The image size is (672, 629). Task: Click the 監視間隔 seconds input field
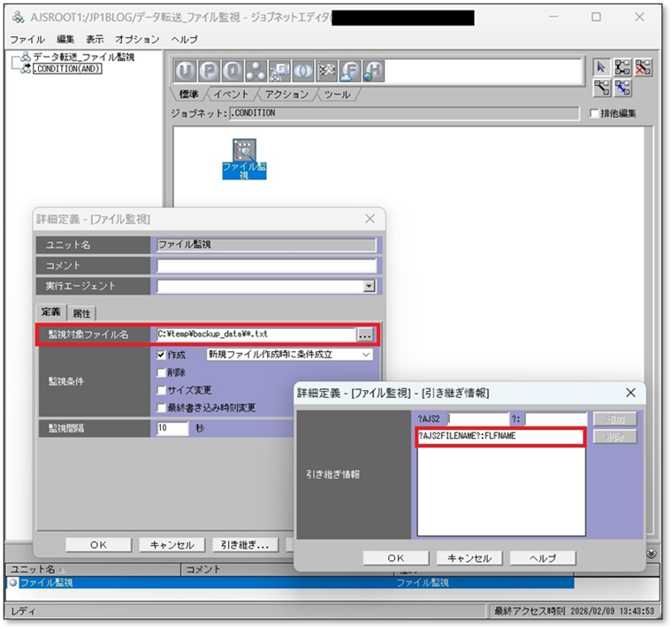pos(172,428)
